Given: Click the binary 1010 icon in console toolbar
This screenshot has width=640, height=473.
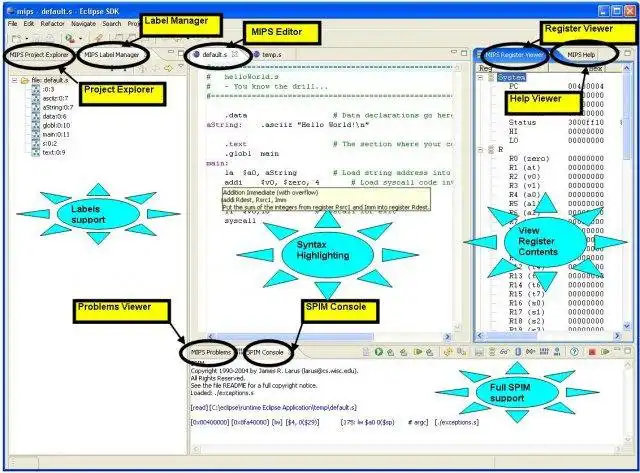Looking at the screenshot, I should [x=544, y=351].
